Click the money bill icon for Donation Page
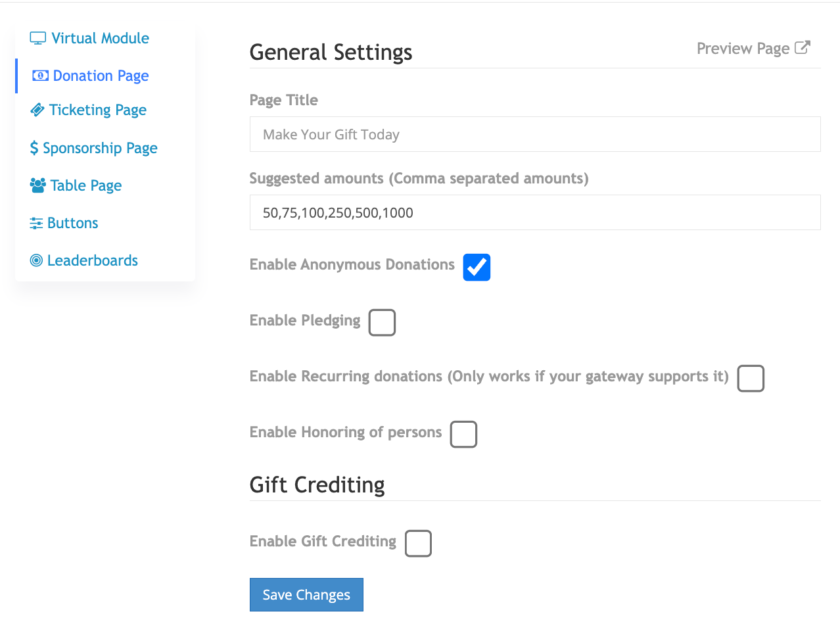The image size is (840, 622). [40, 76]
